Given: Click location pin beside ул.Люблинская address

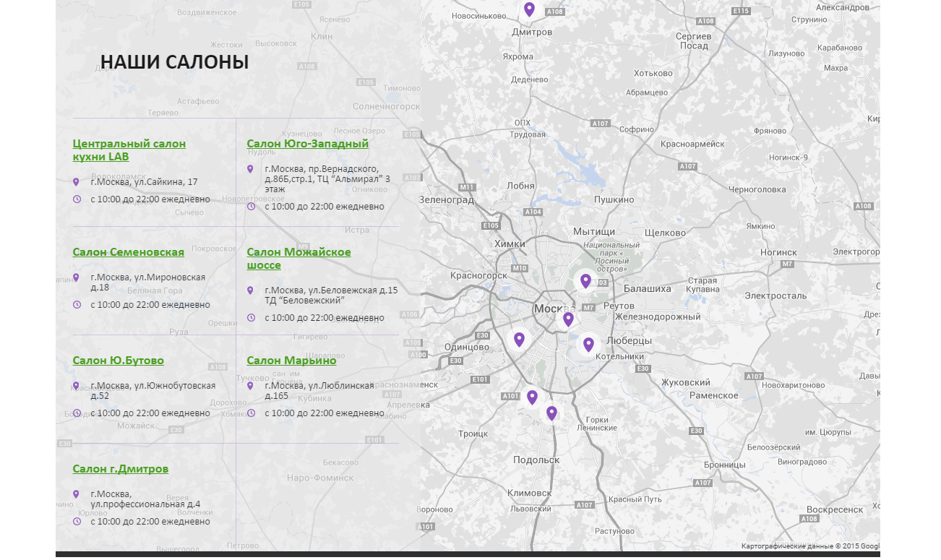Looking at the screenshot, I should coord(250,386).
